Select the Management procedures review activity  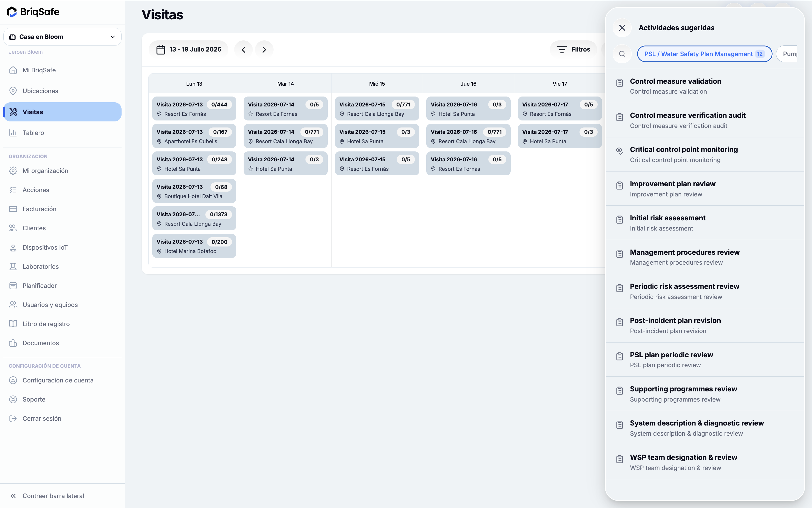coord(705,257)
